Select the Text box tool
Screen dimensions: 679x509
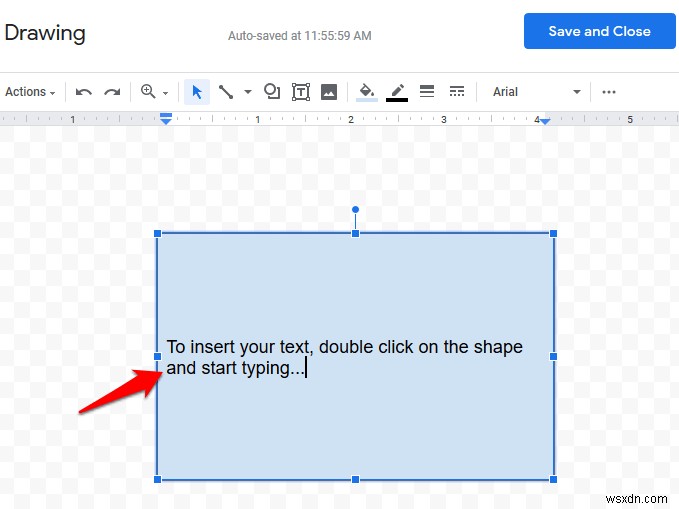point(301,92)
